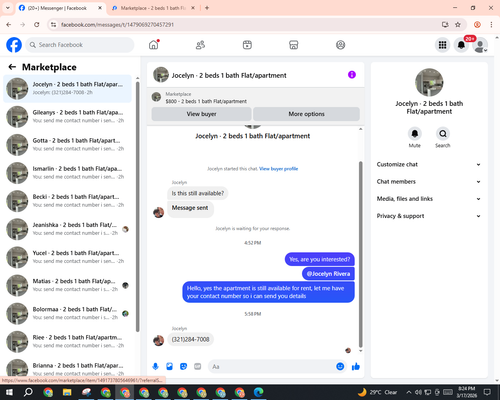Viewport: 500px width, 400px height.
Task: Expand Customize chat section
Action: pyautogui.click(x=429, y=164)
